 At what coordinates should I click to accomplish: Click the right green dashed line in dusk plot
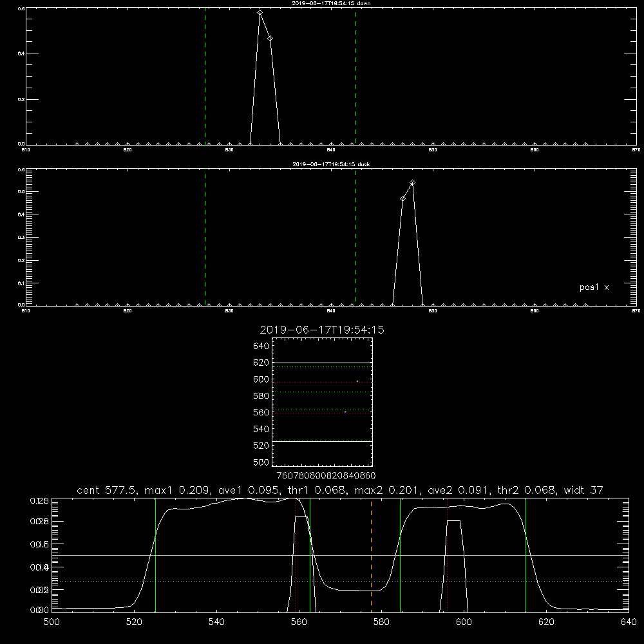tap(355, 237)
